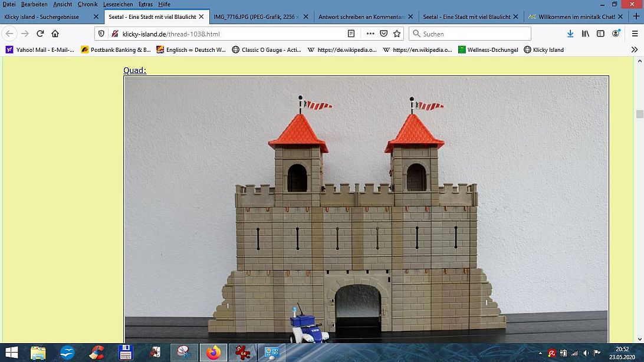Open the Postbank Banking bookmark
Image resolution: width=644 pixels, height=362 pixels.
click(x=116, y=50)
